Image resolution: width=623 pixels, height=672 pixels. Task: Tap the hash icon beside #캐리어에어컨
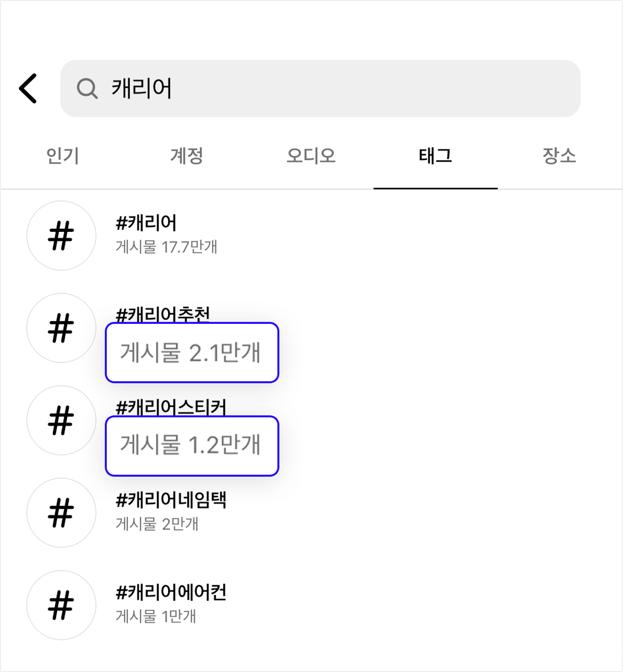pyautogui.click(x=61, y=605)
